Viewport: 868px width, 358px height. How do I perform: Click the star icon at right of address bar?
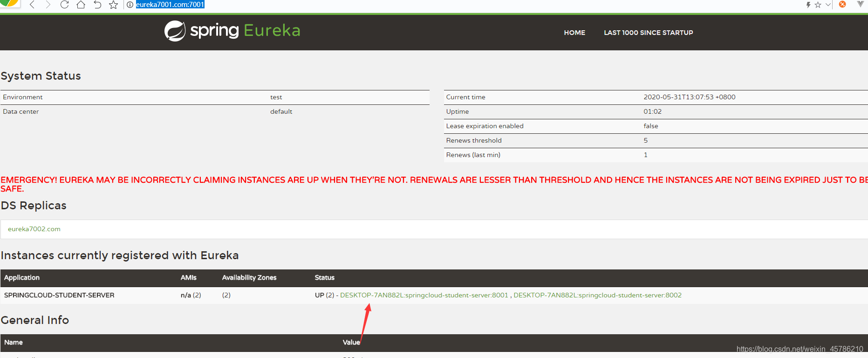click(818, 5)
